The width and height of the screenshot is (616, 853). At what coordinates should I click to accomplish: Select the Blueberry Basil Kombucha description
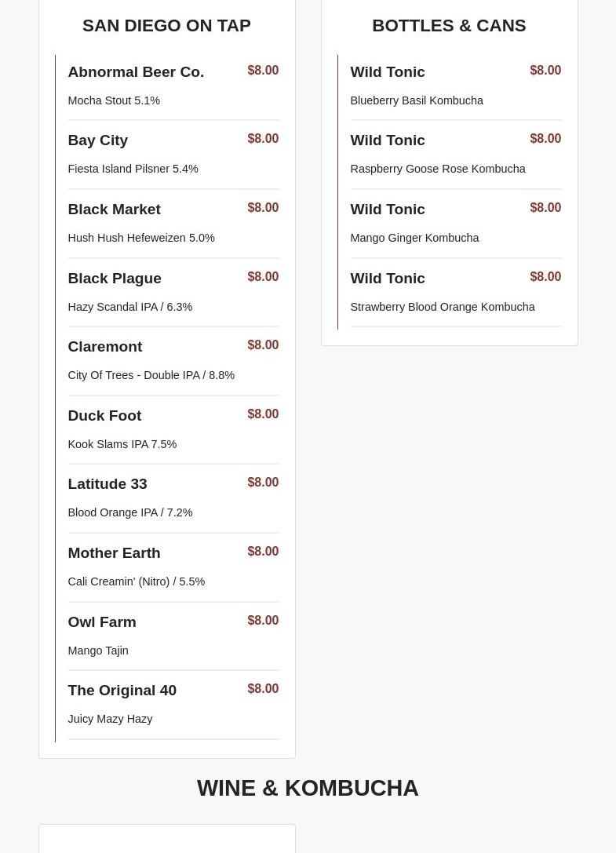417,100
